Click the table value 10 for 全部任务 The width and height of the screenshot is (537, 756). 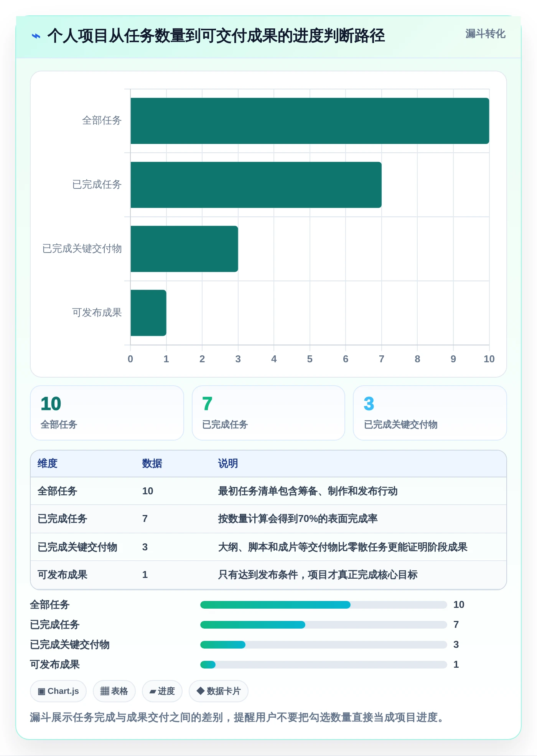(148, 491)
